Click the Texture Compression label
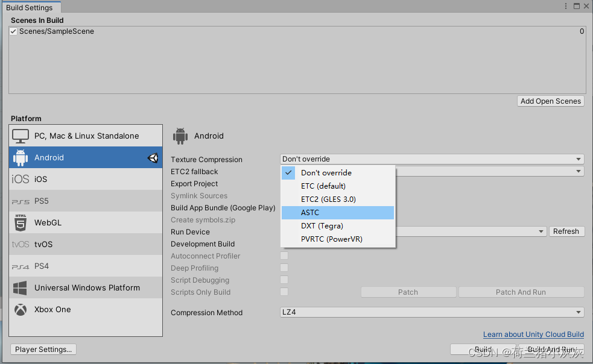 [x=206, y=160]
